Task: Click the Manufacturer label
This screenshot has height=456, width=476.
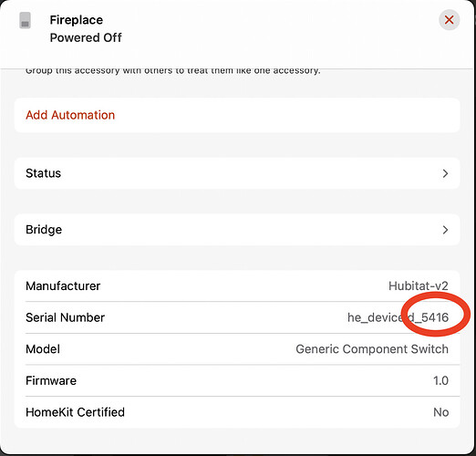Action: click(63, 286)
